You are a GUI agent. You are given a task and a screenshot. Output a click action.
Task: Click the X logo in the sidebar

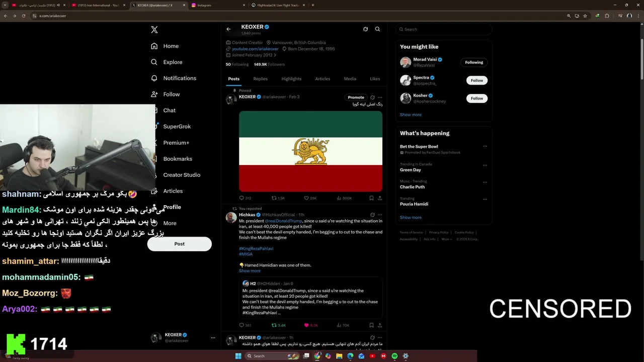point(154,30)
